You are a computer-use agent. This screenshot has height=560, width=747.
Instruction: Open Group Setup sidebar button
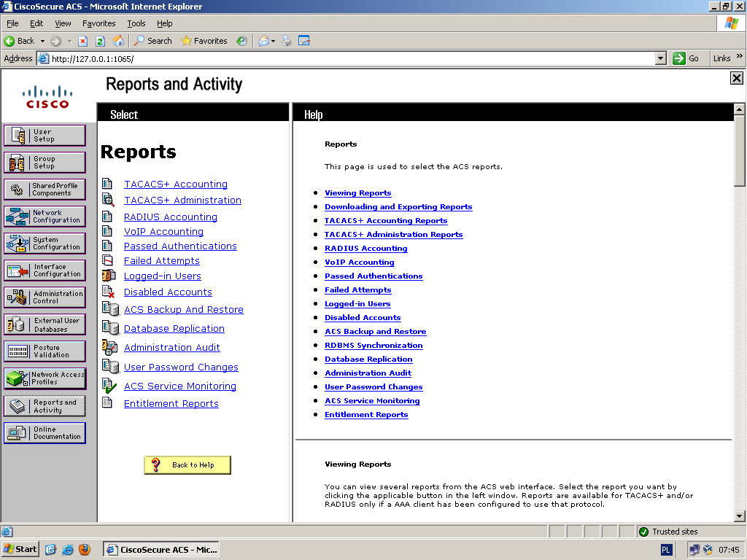coord(44,163)
